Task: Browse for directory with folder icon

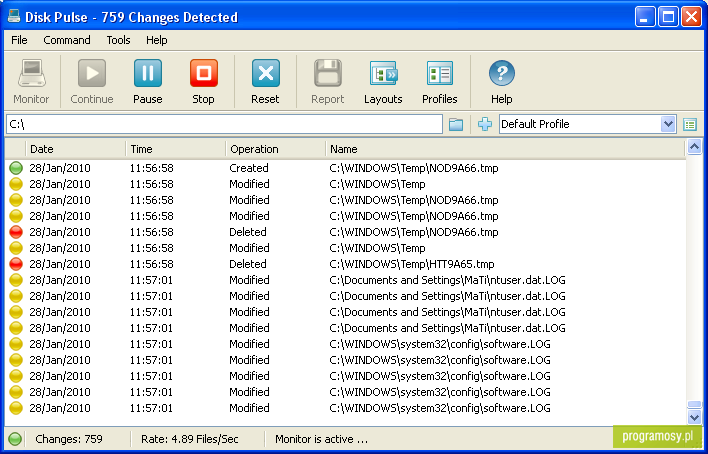Action: tap(456, 124)
